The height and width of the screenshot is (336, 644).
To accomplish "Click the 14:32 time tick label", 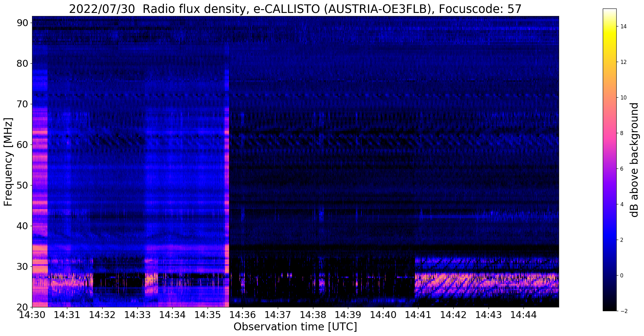I will (102, 314).
